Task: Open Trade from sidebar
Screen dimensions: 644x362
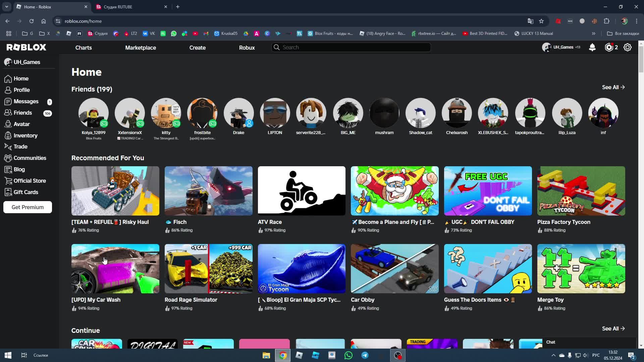Action: click(16, 146)
